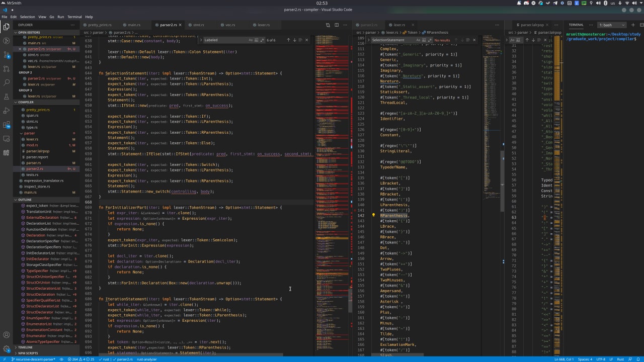Expand replace in SelectionStatement find widget

[369, 40]
